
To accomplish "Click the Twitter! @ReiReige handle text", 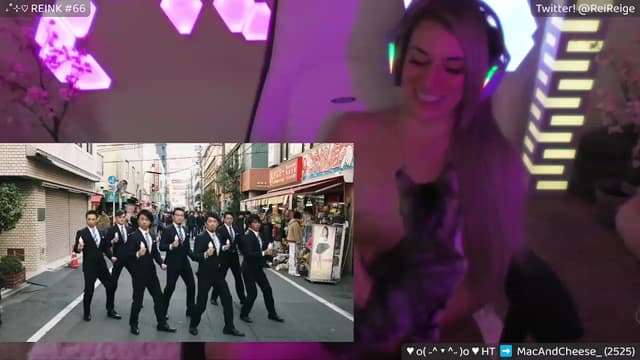I will pos(585,9).
